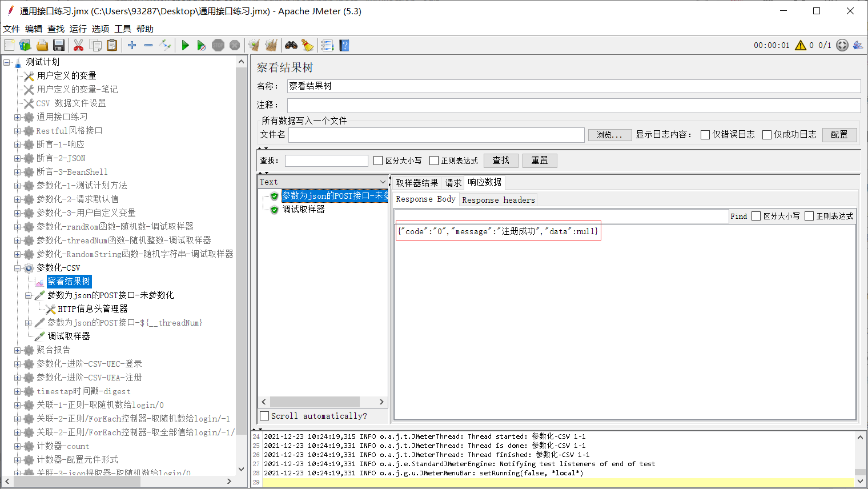Click the Reset search broom icon
Screen dimensions: 868x489
click(308, 45)
